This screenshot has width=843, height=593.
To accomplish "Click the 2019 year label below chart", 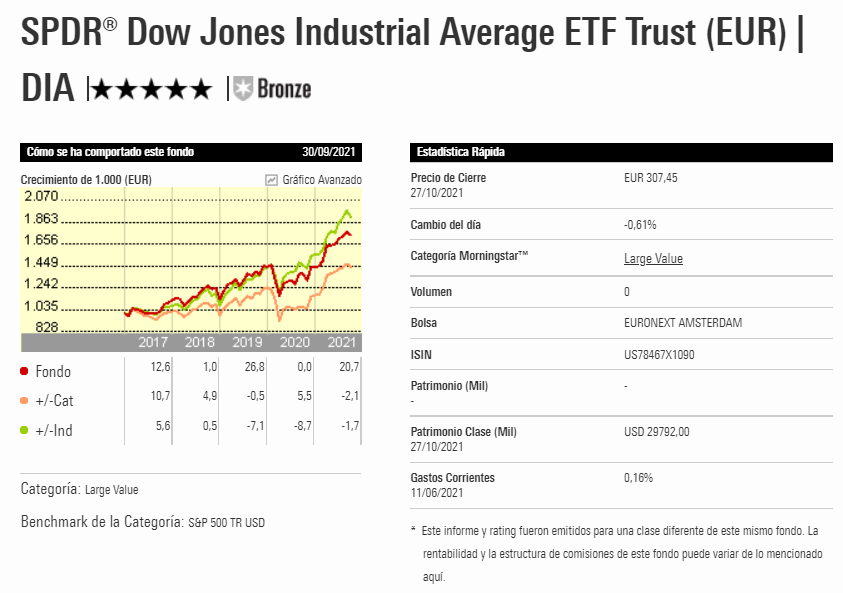I will (247, 342).
